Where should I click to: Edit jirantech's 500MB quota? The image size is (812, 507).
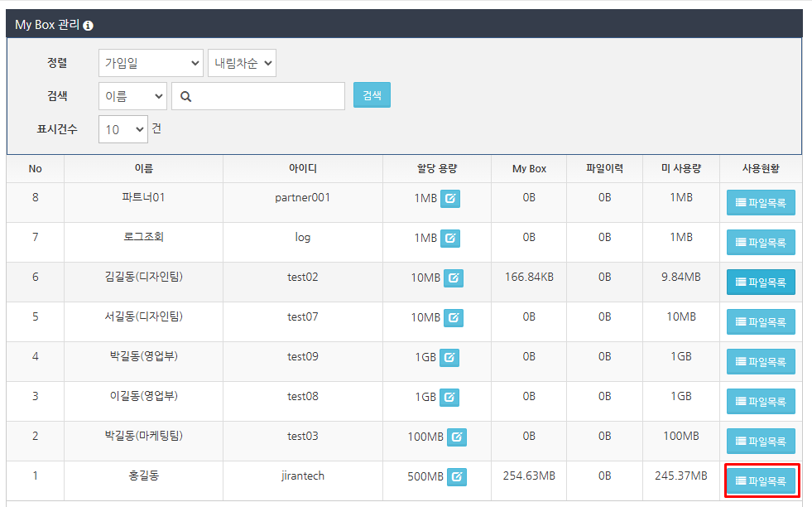pos(456,477)
